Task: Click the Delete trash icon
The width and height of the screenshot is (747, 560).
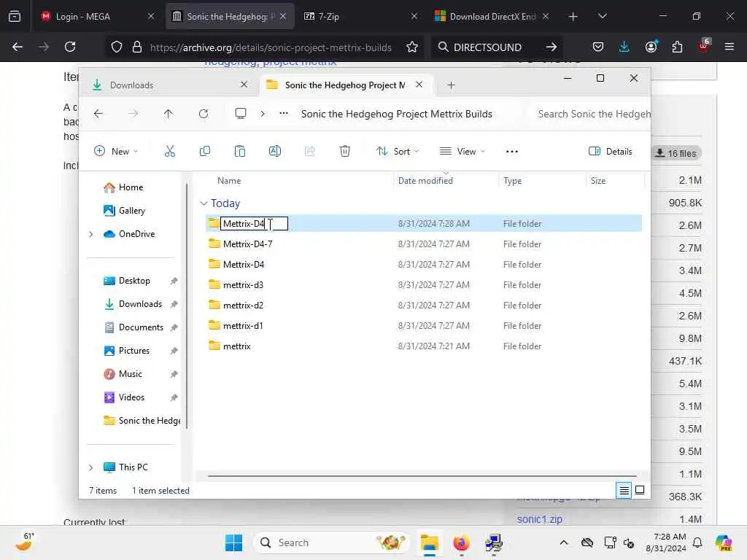Action: click(345, 152)
